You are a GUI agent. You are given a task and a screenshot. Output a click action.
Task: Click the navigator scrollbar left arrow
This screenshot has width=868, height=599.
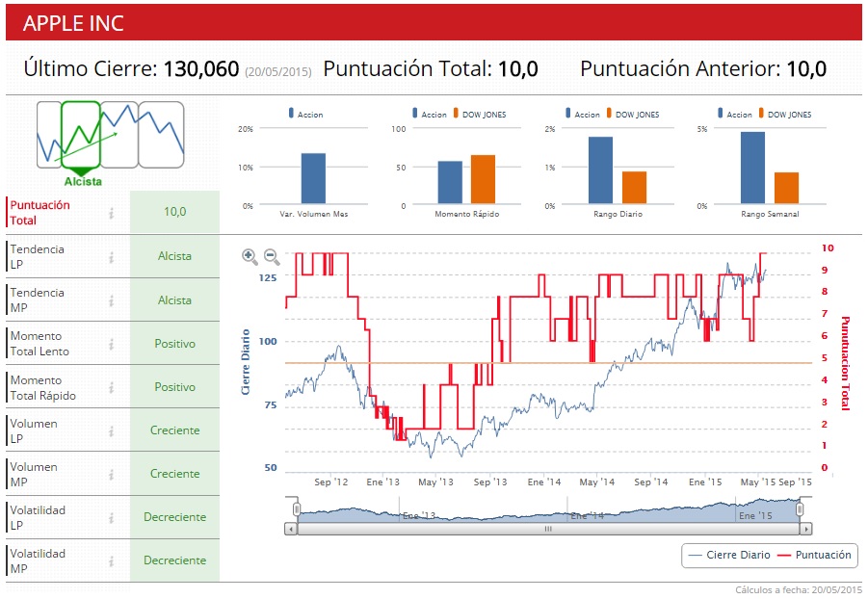pyautogui.click(x=291, y=529)
